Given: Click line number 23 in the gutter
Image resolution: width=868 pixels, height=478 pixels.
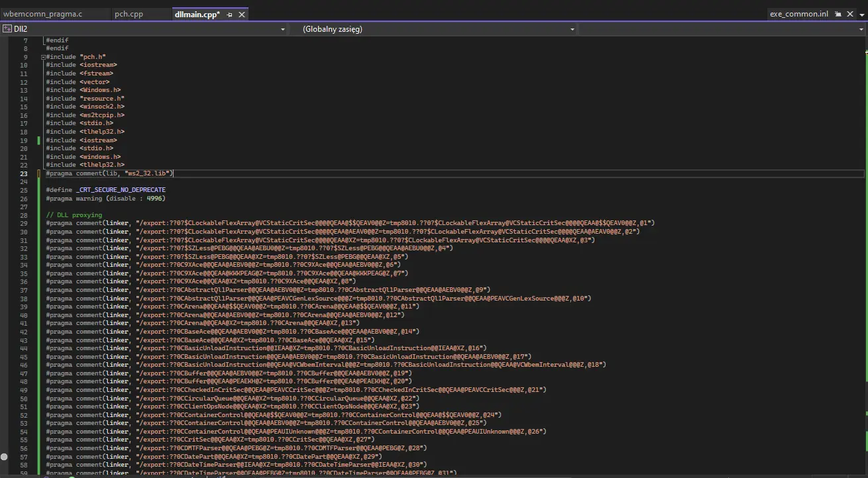Looking at the screenshot, I should [24, 173].
